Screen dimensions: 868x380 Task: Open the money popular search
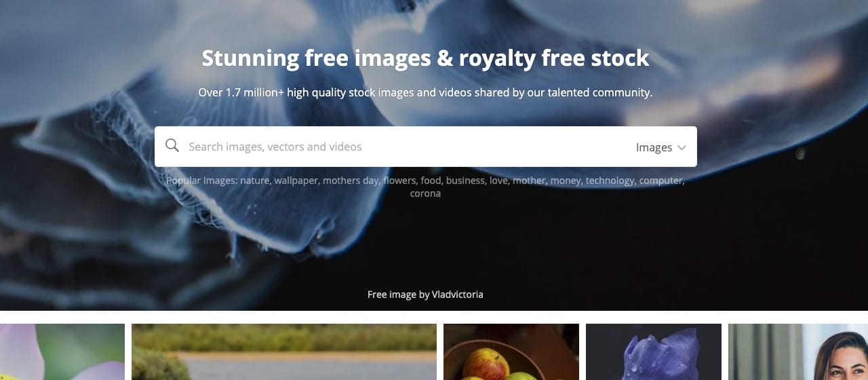(566, 180)
